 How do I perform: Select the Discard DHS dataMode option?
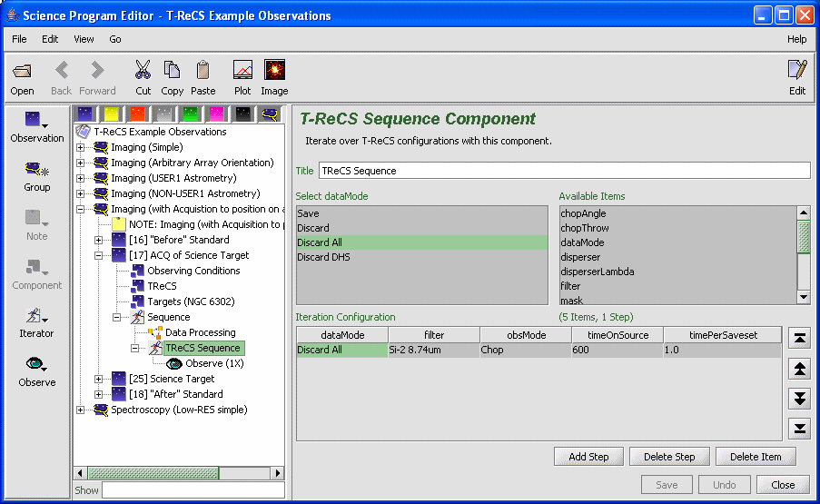(422, 257)
